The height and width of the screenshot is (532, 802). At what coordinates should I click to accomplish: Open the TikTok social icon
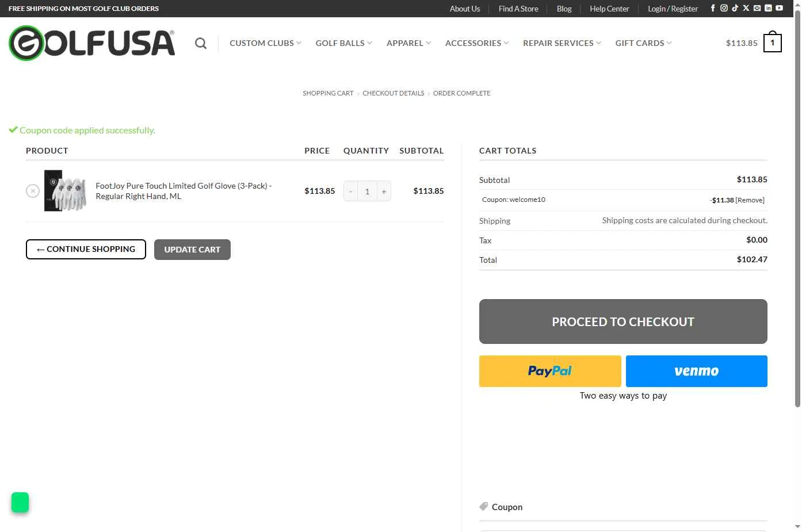click(735, 8)
